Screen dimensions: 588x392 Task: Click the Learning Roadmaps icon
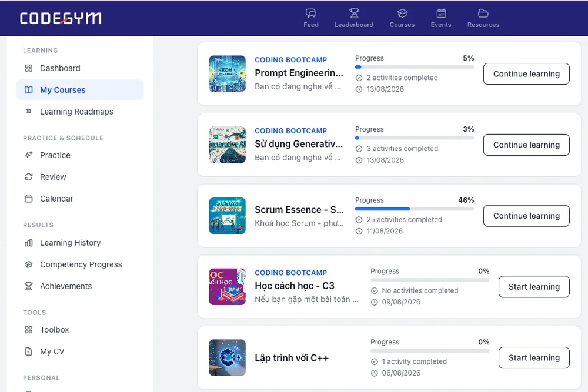point(28,112)
